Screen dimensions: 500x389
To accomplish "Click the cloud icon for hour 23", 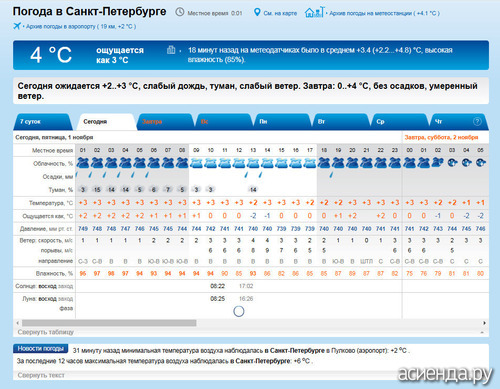I will 395,163.
